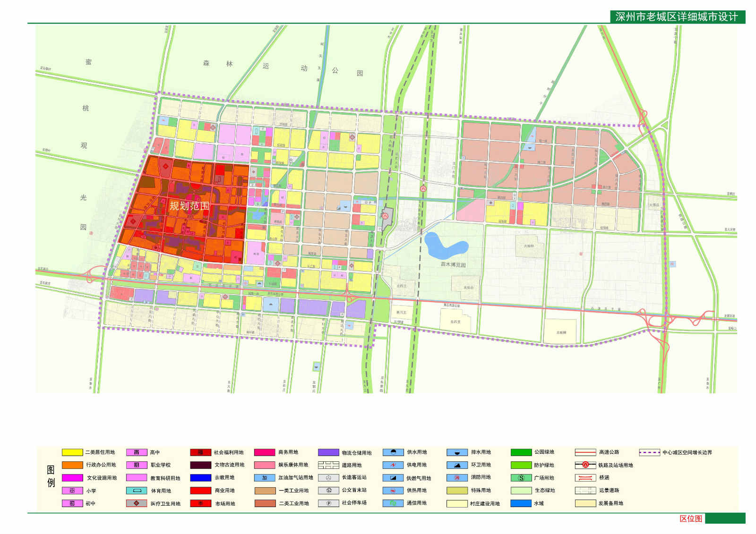
Task: Pick the red line 高速公路 swatch
Action: coord(585,452)
